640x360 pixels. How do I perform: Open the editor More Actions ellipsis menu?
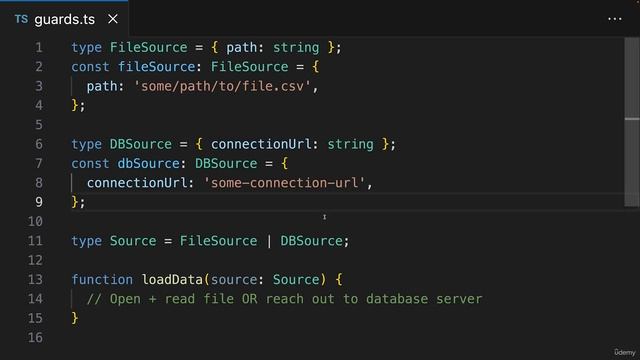coord(615,19)
